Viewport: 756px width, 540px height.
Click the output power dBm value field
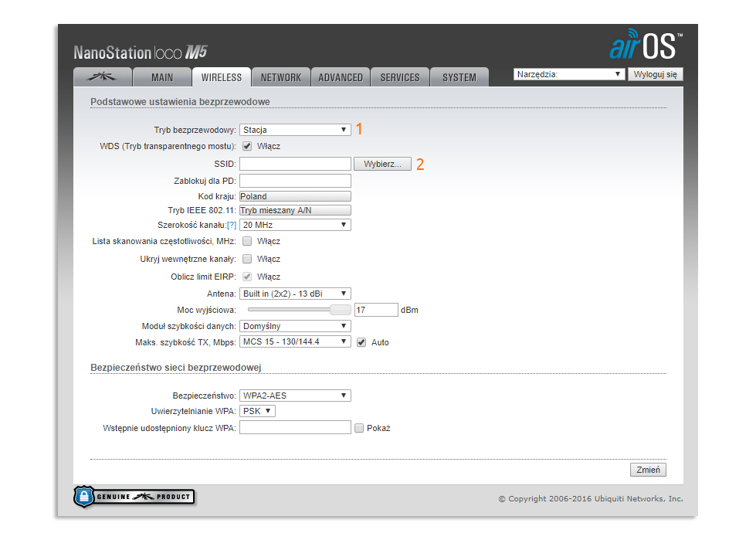click(x=376, y=310)
